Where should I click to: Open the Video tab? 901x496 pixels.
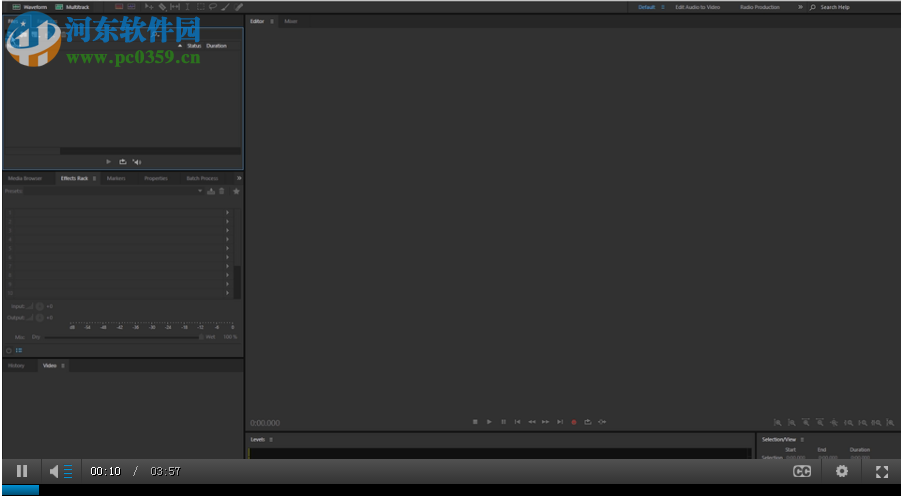(49, 366)
